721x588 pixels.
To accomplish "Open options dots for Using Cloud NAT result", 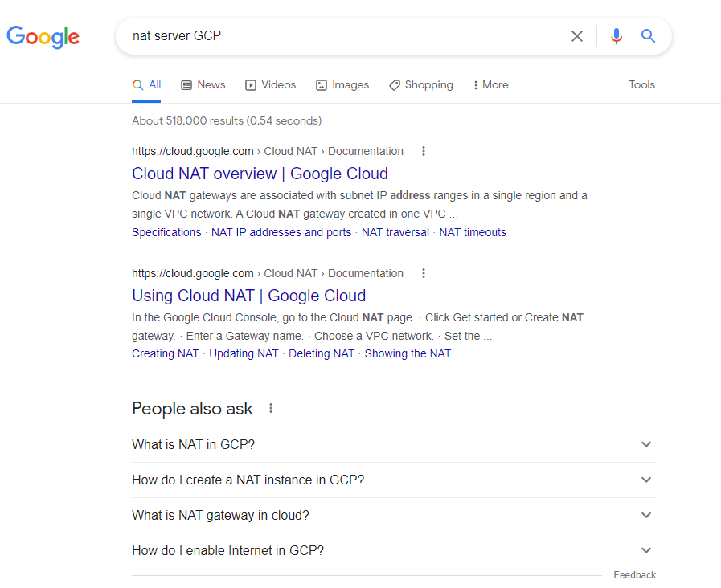I will pyautogui.click(x=424, y=273).
